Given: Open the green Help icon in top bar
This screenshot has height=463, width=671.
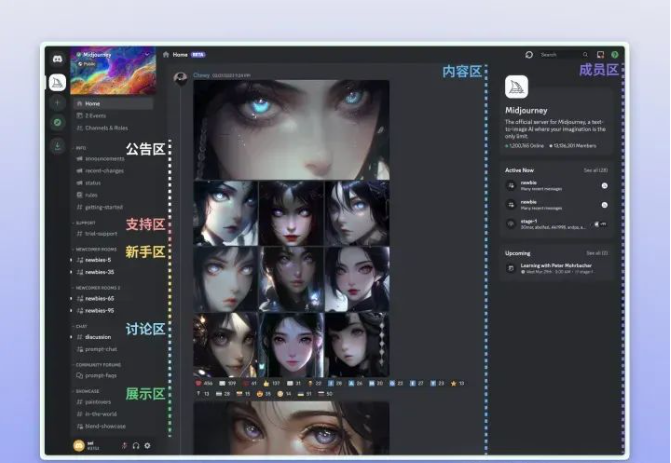Looking at the screenshot, I should [615, 54].
